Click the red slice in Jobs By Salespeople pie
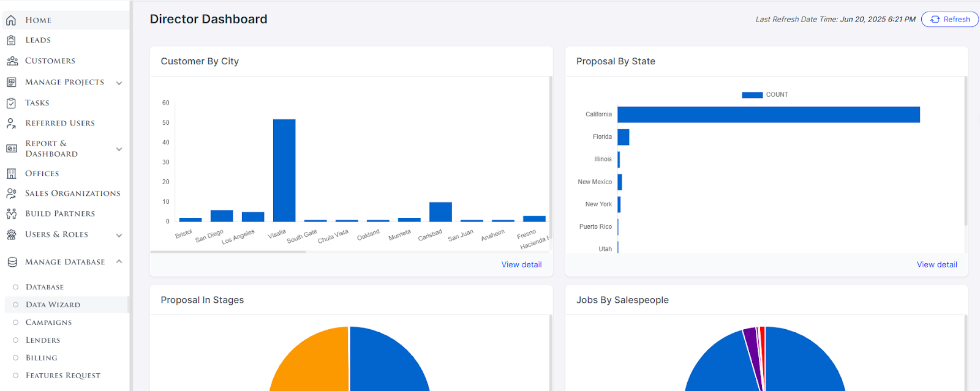980x391 pixels. (x=763, y=343)
